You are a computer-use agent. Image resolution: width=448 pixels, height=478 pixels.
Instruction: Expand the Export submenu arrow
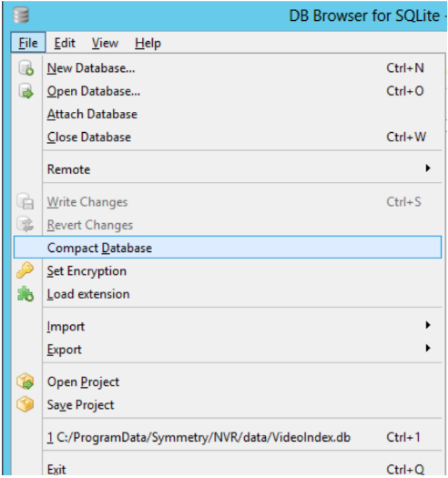pyautogui.click(x=428, y=348)
